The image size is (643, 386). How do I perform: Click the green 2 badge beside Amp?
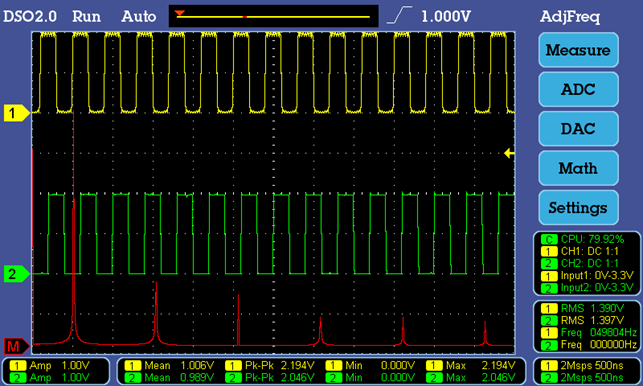pos(17,377)
